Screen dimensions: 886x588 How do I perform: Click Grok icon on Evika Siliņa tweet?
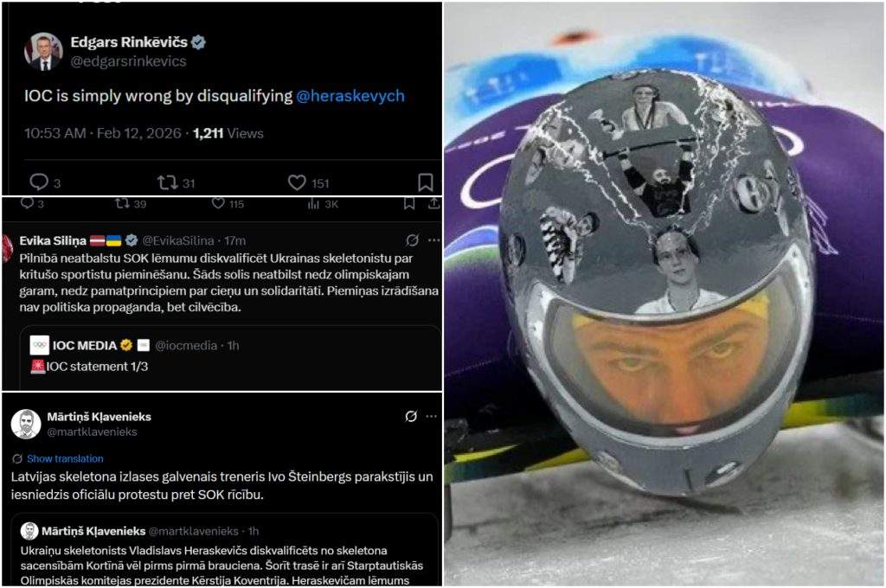click(x=413, y=240)
